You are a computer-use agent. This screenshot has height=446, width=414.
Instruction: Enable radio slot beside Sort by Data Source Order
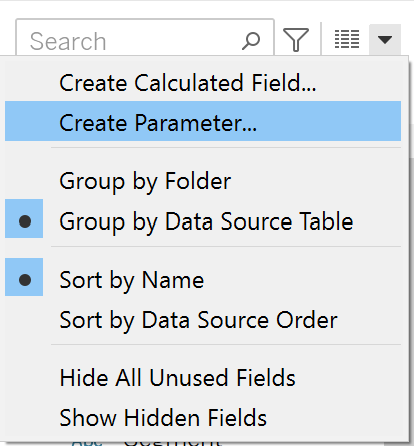pyautogui.click(x=24, y=320)
